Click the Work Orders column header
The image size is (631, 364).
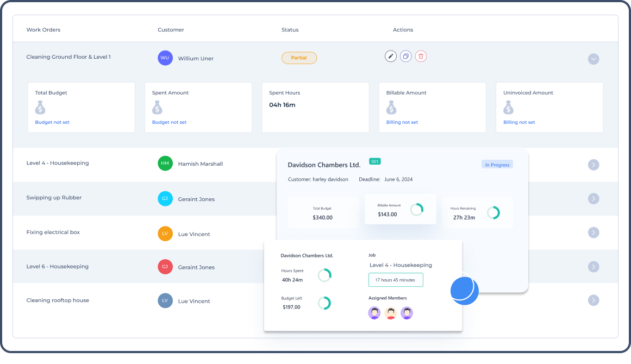pyautogui.click(x=43, y=30)
